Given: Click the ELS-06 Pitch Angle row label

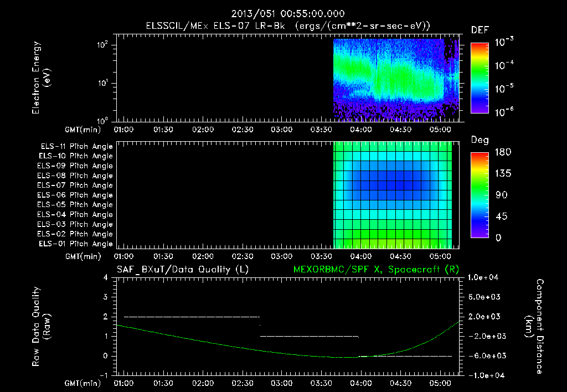Looking at the screenshot, I should tap(75, 195).
